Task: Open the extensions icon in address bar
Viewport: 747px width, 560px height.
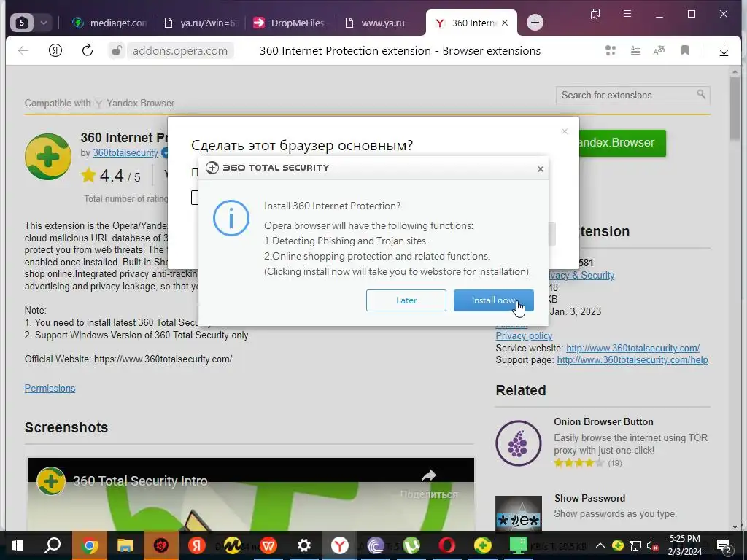Action: [611, 50]
